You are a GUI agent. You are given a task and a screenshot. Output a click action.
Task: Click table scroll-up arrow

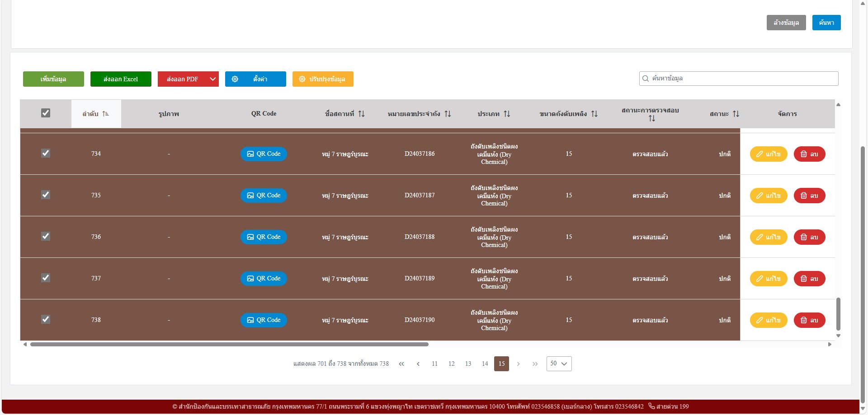pyautogui.click(x=838, y=104)
